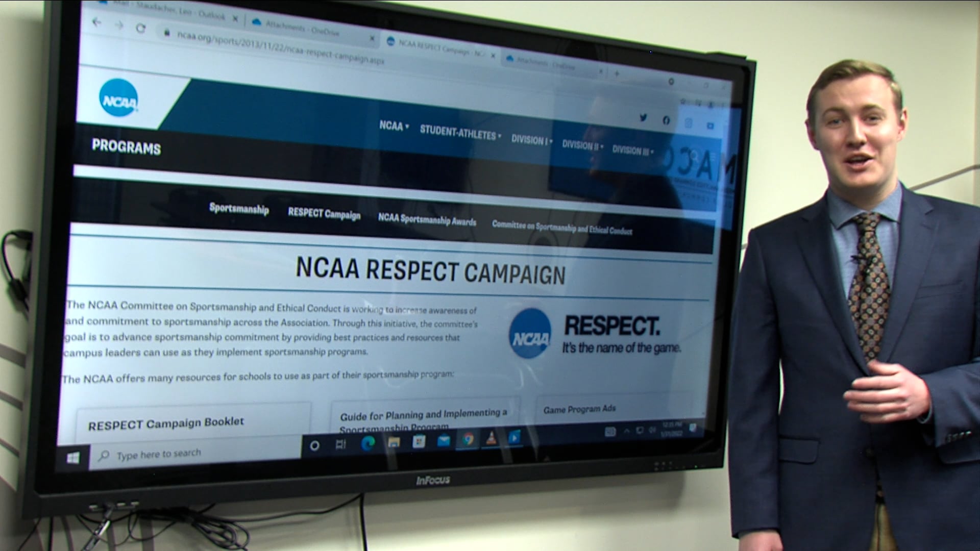The width and height of the screenshot is (980, 551).
Task: Click the Cortana circle on taskbar
Action: (x=314, y=445)
